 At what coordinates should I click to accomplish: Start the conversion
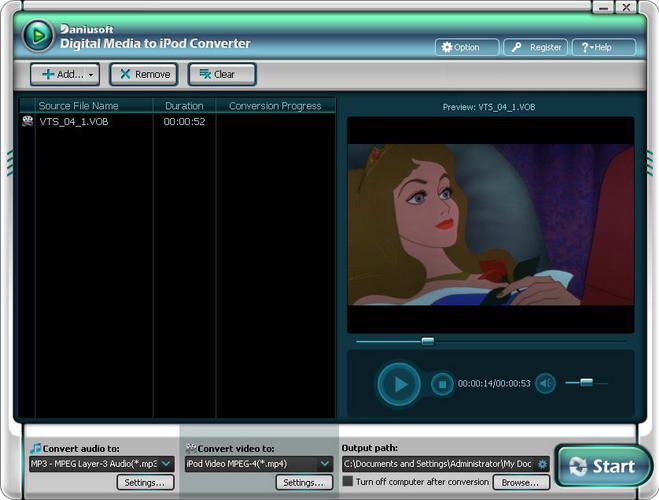click(603, 466)
